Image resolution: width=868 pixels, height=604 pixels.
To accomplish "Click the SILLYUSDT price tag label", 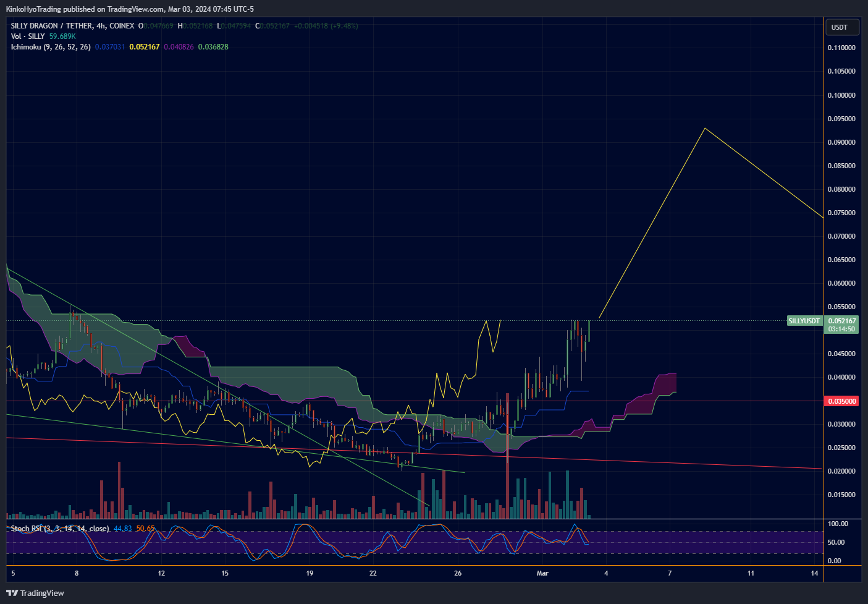I will pyautogui.click(x=804, y=321).
